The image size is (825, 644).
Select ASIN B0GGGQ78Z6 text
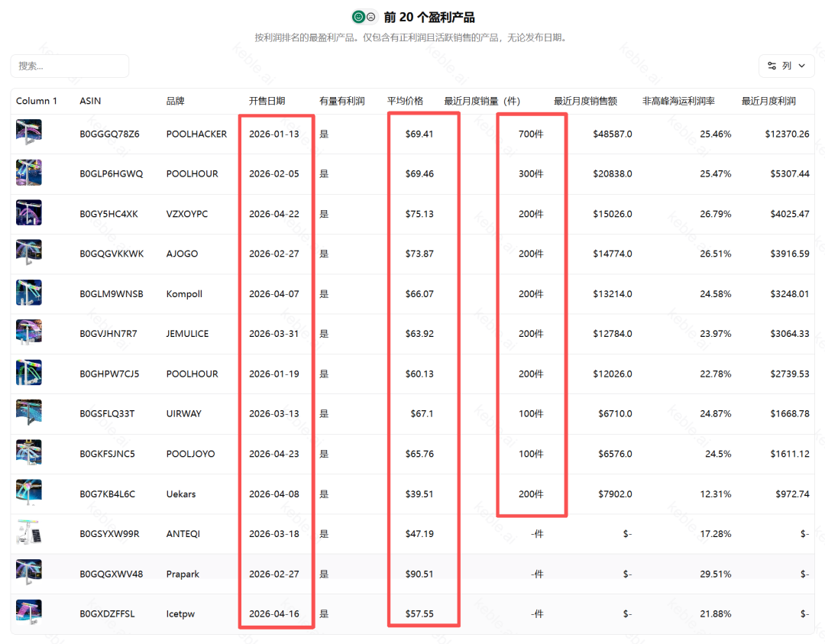pyautogui.click(x=109, y=134)
